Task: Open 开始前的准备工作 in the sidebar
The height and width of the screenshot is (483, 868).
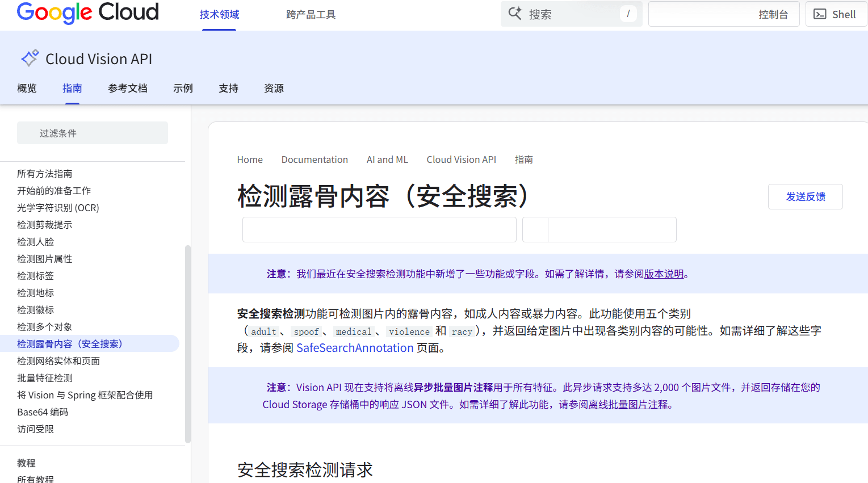Action: (x=54, y=191)
